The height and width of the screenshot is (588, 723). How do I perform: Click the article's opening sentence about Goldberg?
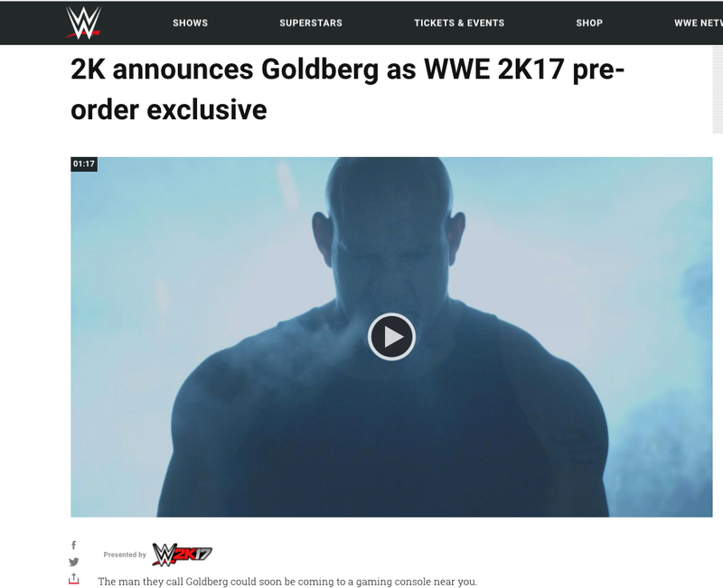pyautogui.click(x=287, y=582)
